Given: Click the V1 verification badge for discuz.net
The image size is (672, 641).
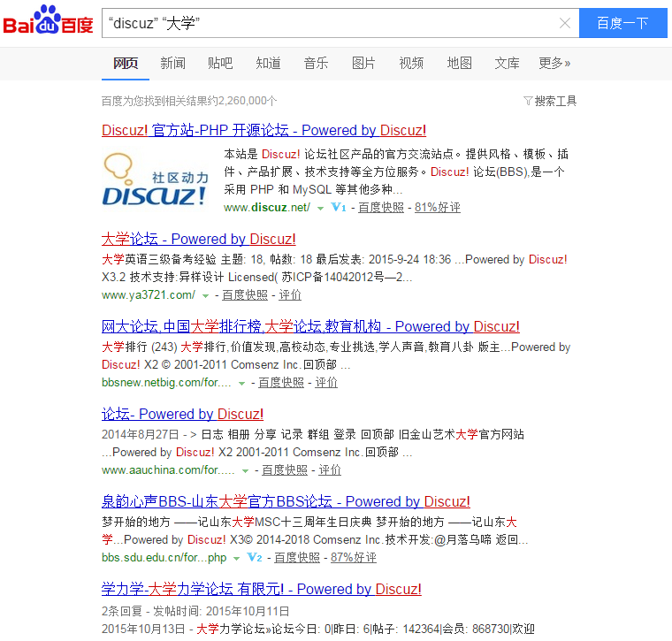Looking at the screenshot, I should pos(339,208).
